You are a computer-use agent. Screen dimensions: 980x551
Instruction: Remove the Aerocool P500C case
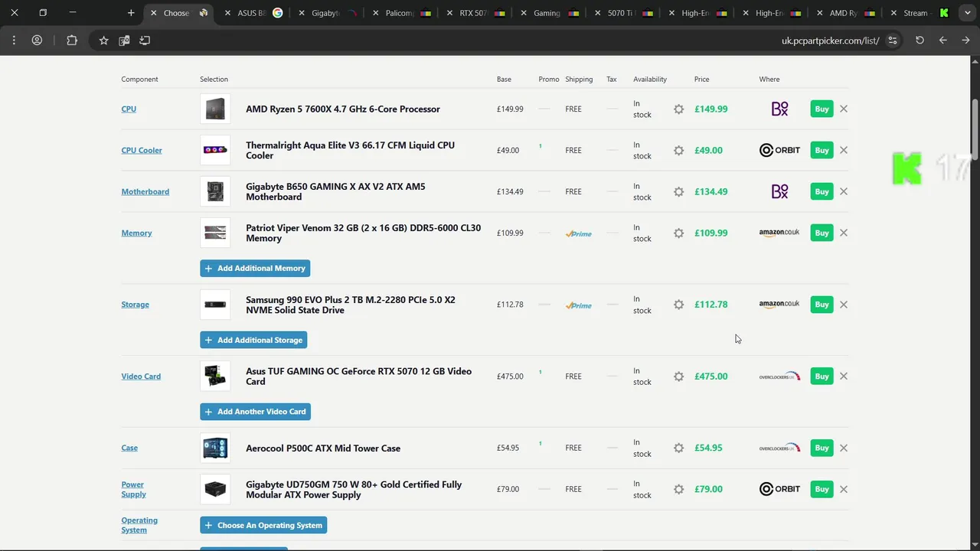[x=844, y=448]
